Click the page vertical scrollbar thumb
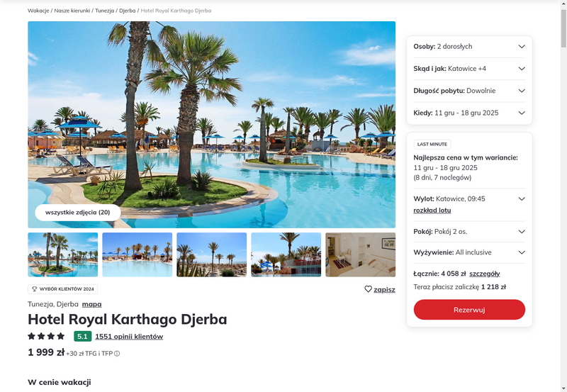 point(563,28)
